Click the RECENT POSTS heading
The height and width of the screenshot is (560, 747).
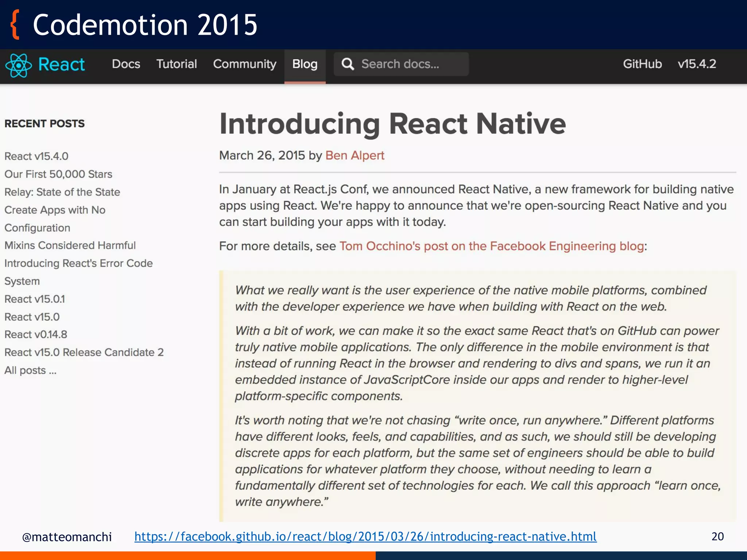(44, 124)
